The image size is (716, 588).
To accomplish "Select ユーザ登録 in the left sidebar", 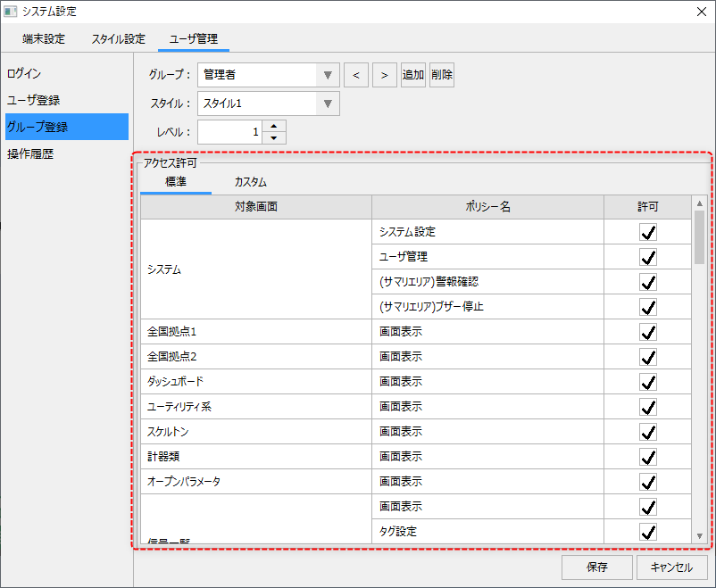I will (x=34, y=100).
